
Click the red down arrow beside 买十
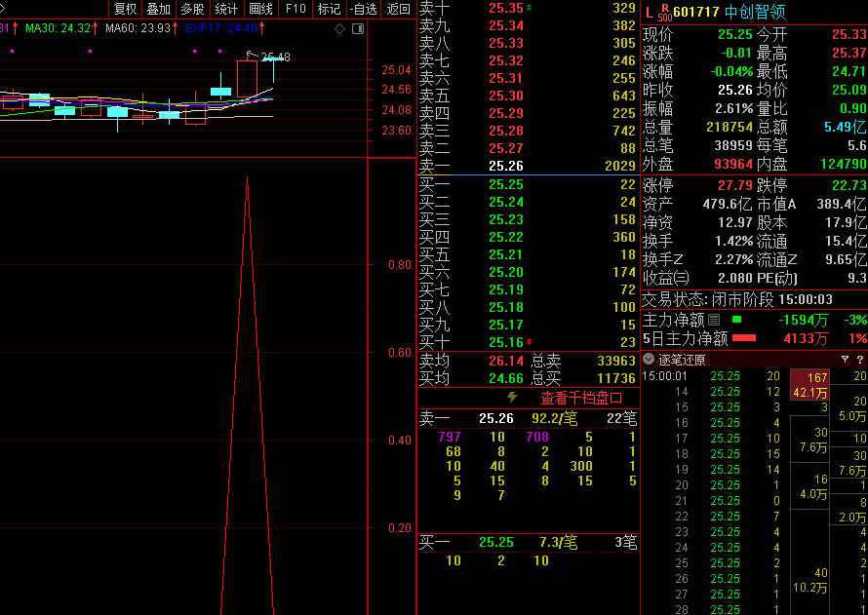[x=530, y=342]
